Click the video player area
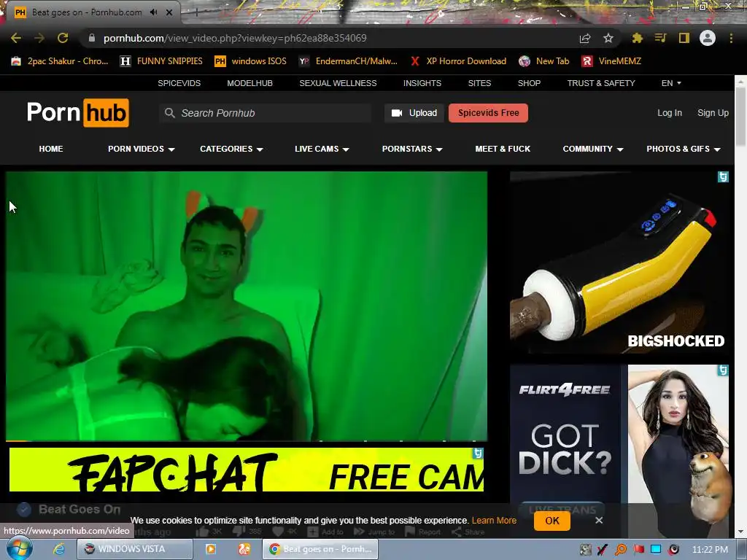The image size is (747, 560). [247, 306]
